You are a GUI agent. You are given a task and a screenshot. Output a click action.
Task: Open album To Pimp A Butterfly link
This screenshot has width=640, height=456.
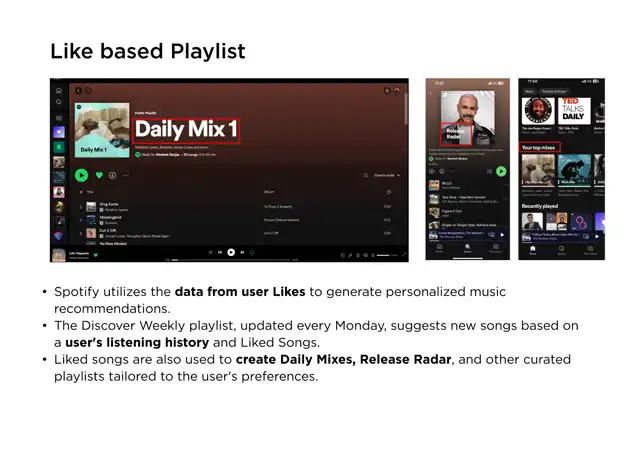tap(278, 207)
